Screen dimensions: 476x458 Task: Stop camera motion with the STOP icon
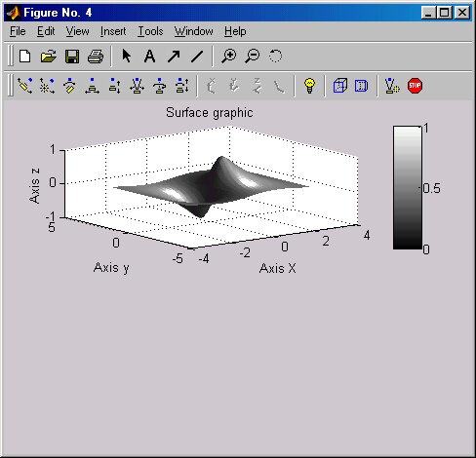(415, 86)
